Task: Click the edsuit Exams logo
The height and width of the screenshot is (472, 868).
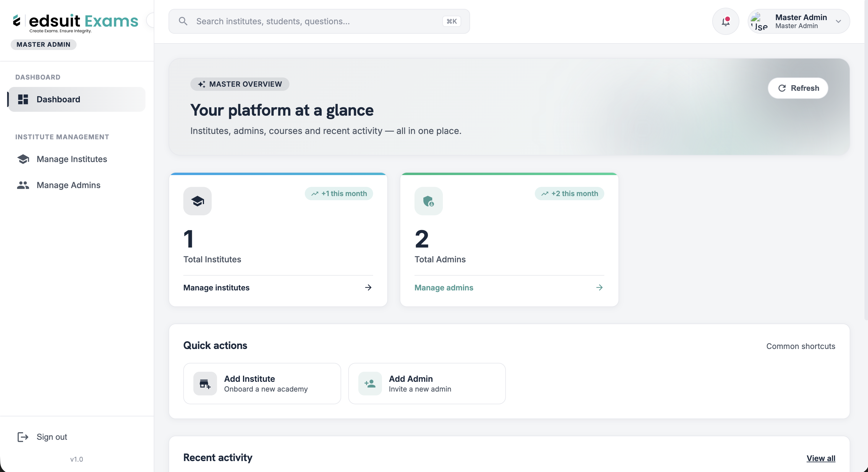Action: (75, 23)
